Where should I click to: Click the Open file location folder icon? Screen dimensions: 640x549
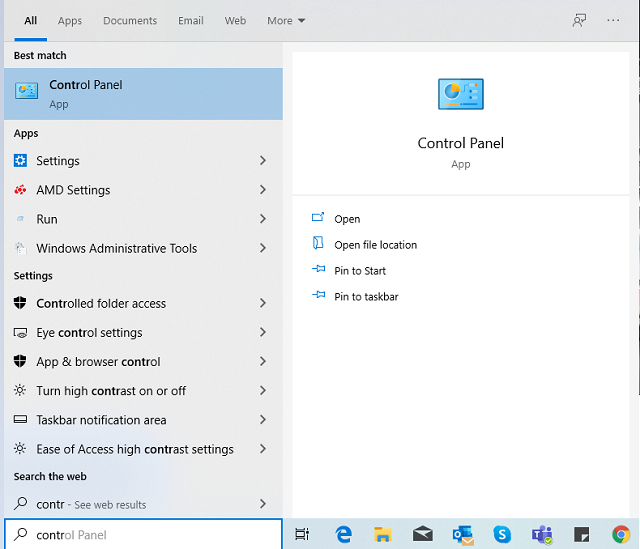(x=318, y=243)
